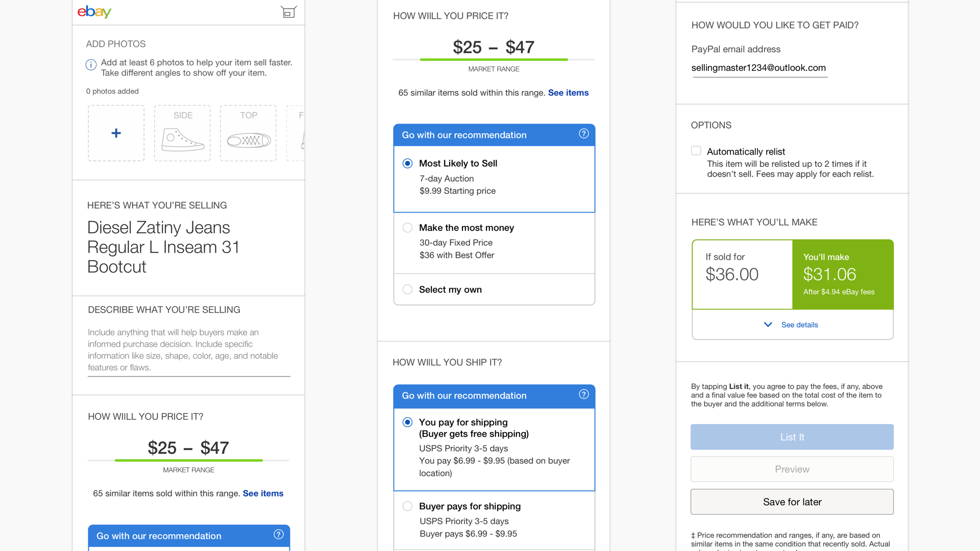Open the shopping cart icon
The width and height of the screenshot is (980, 551).
[x=288, y=12]
